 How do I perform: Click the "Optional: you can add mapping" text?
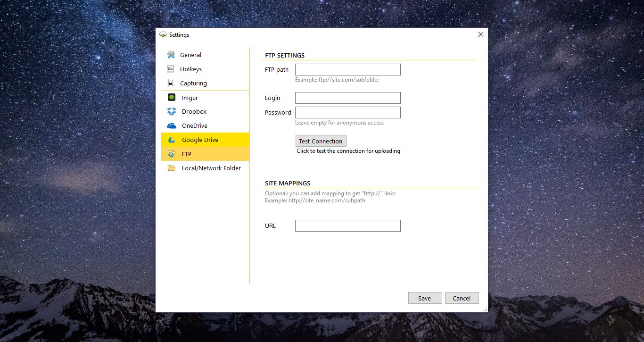click(330, 193)
